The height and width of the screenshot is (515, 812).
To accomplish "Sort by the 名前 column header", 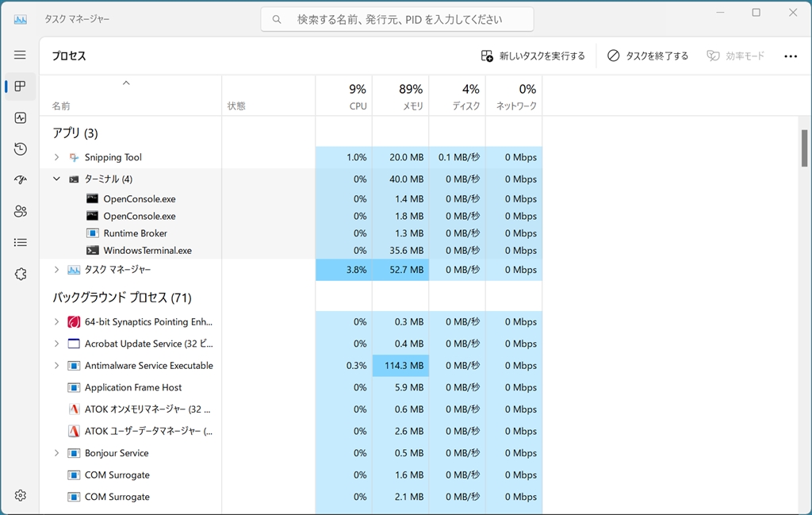I will [x=131, y=96].
